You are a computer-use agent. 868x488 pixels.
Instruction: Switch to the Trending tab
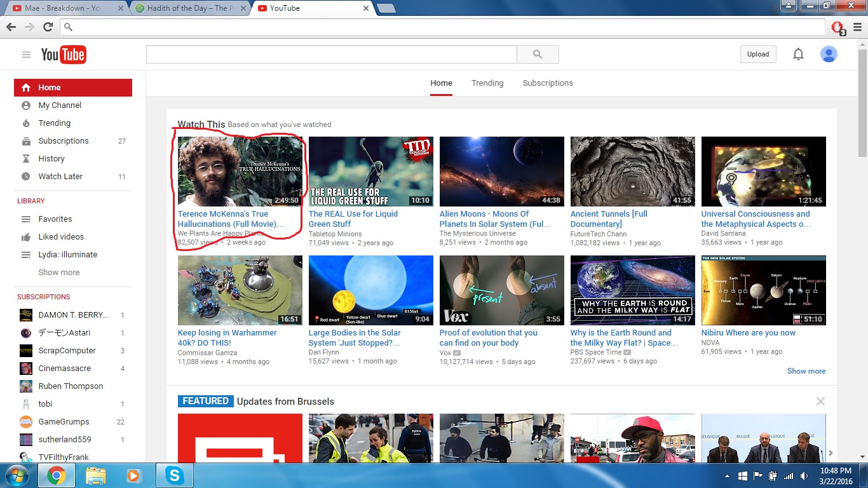point(487,83)
